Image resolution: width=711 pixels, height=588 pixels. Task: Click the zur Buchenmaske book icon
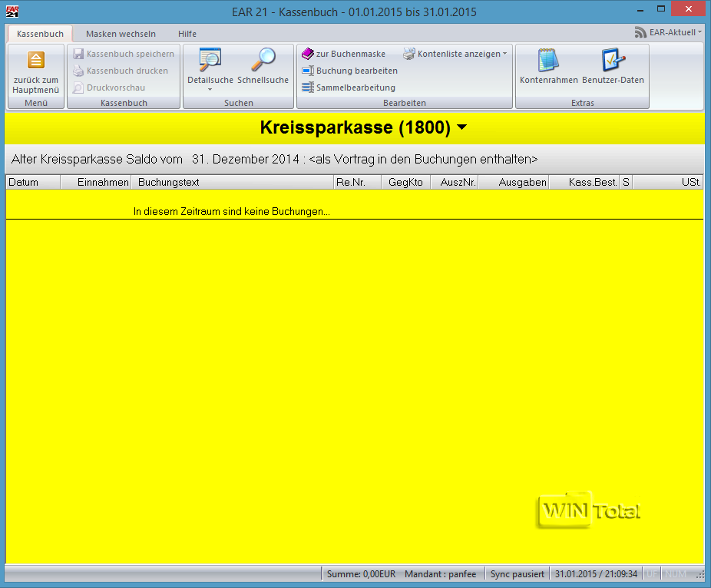coord(308,54)
